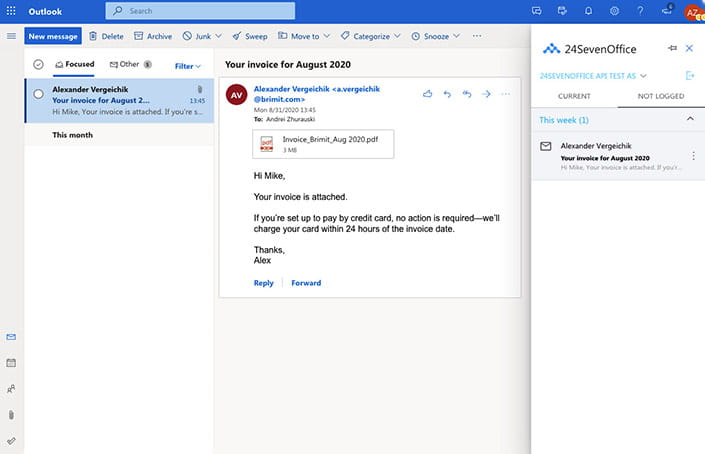This screenshot has height=454, width=705.
Task: Open the app launcher grid icon
Action: tap(11, 11)
